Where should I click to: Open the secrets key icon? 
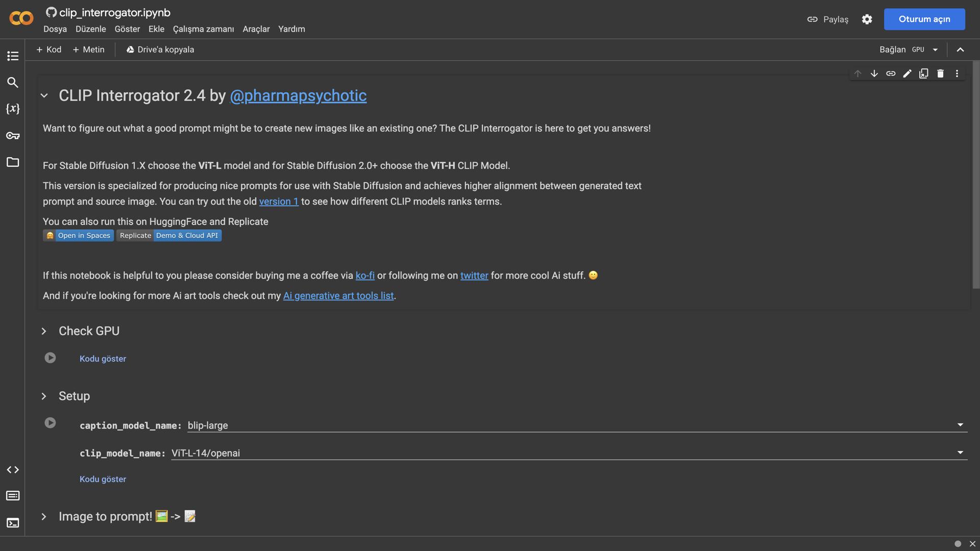coord(13,136)
